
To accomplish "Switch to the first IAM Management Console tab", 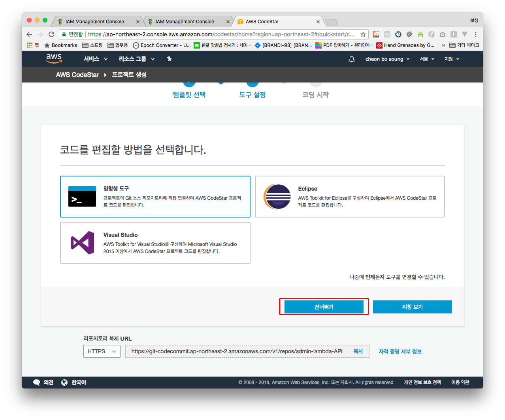I will [x=95, y=22].
